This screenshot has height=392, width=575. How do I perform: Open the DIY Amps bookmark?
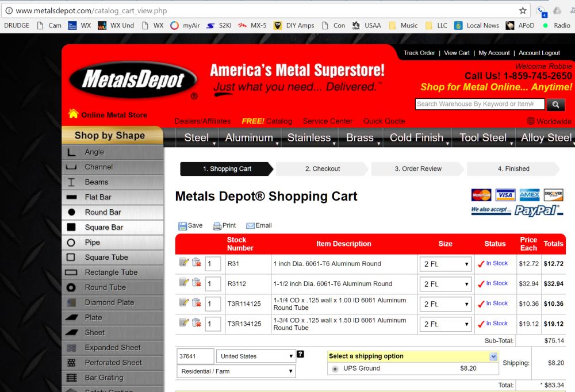[x=294, y=25]
